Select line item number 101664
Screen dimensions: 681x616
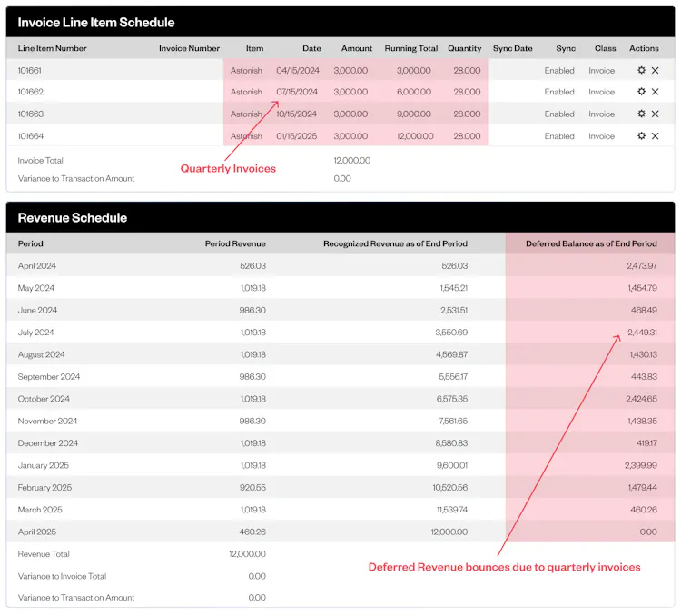[x=30, y=136]
